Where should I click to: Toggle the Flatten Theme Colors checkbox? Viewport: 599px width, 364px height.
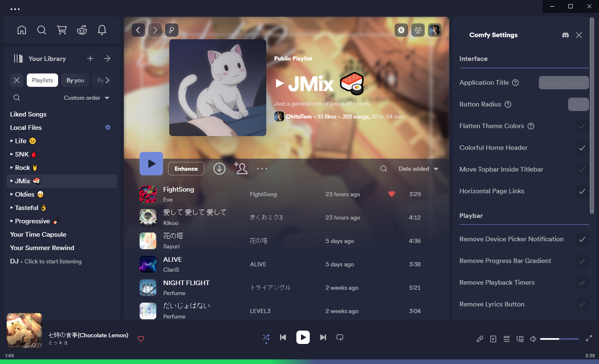582,126
